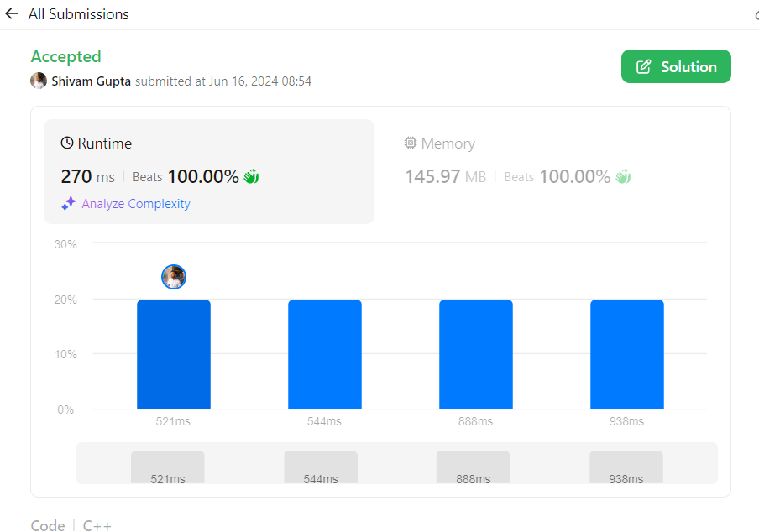
Task: Click the 544ms bar in the chart
Action: [325, 354]
